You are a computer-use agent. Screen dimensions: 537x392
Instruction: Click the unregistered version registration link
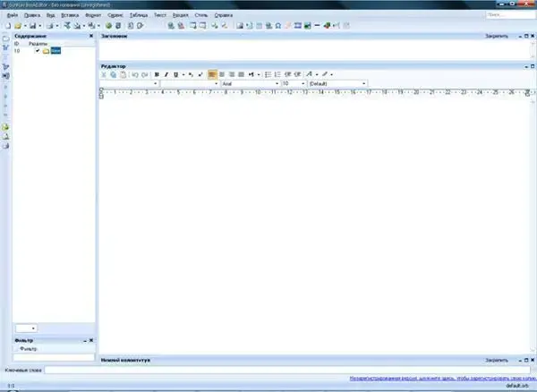[x=439, y=378]
